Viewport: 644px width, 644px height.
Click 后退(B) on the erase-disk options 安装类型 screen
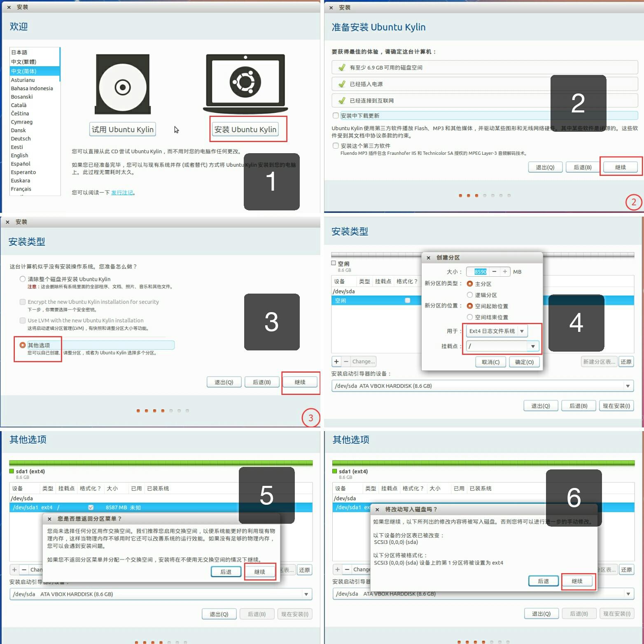[262, 382]
